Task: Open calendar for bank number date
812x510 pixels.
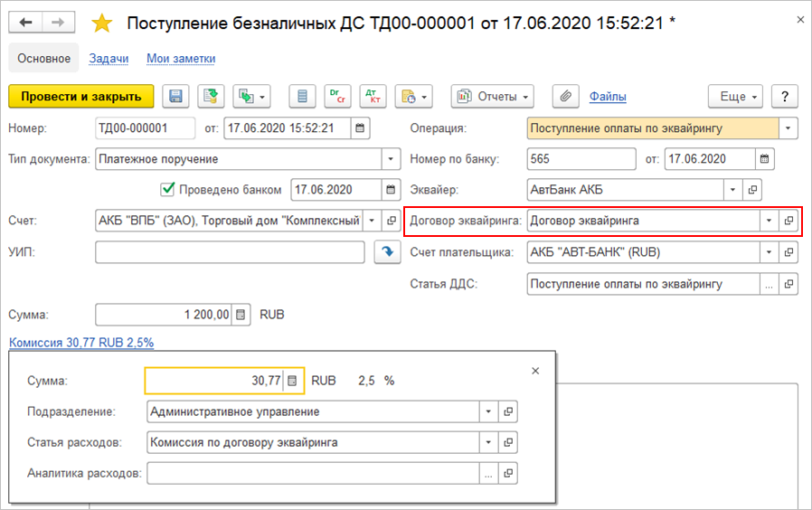Action: point(764,159)
